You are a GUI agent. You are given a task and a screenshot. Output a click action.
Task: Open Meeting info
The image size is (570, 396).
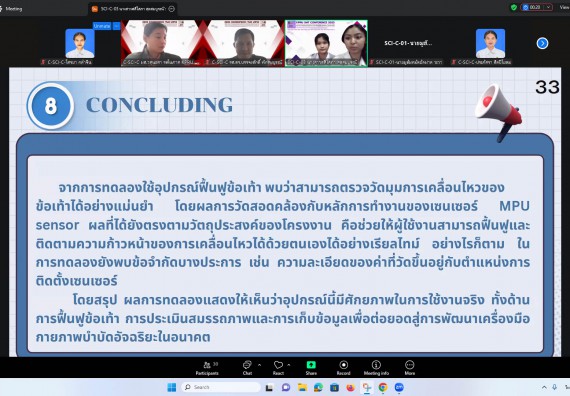(376, 368)
